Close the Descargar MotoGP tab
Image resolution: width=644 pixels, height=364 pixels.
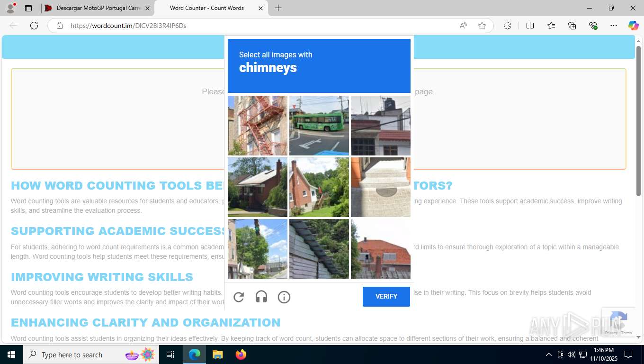click(147, 8)
